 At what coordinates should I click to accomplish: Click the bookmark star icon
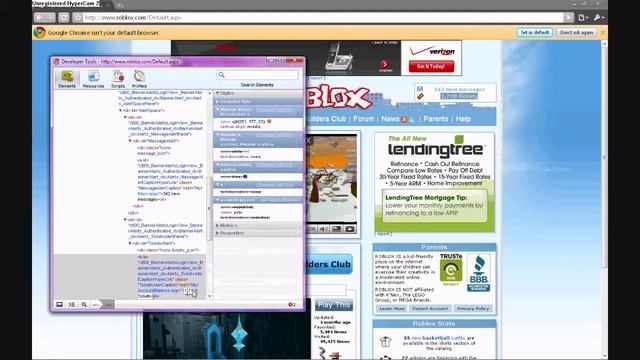[78, 18]
